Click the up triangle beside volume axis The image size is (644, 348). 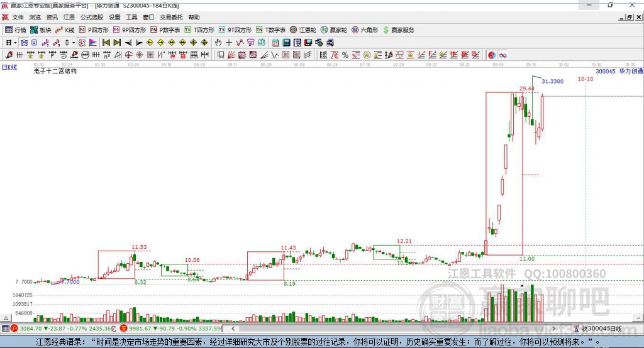pos(6,318)
